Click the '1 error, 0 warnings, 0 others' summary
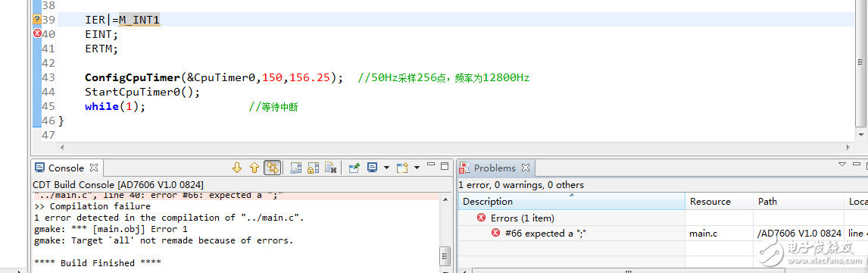The width and height of the screenshot is (868, 273). (x=521, y=185)
